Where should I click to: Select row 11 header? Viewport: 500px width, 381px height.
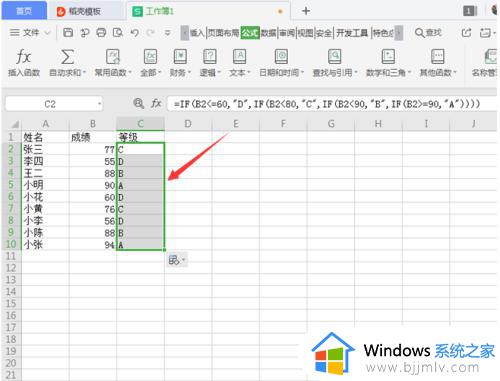click(11, 256)
